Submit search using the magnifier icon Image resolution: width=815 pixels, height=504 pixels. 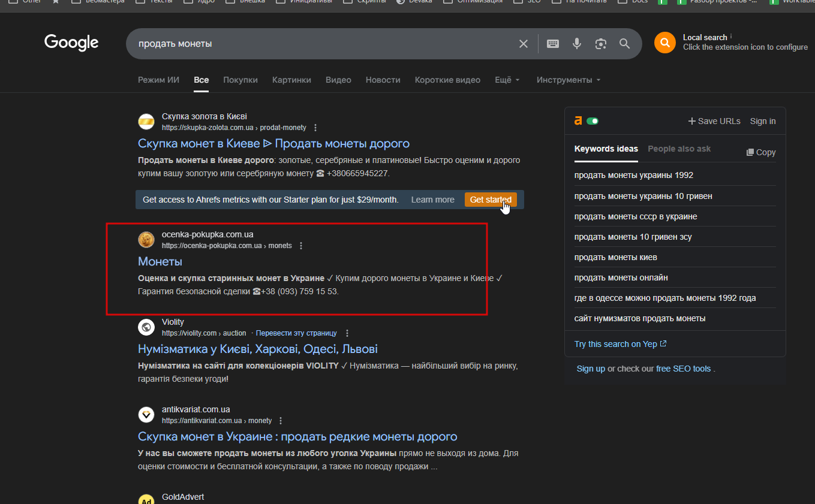pos(625,44)
